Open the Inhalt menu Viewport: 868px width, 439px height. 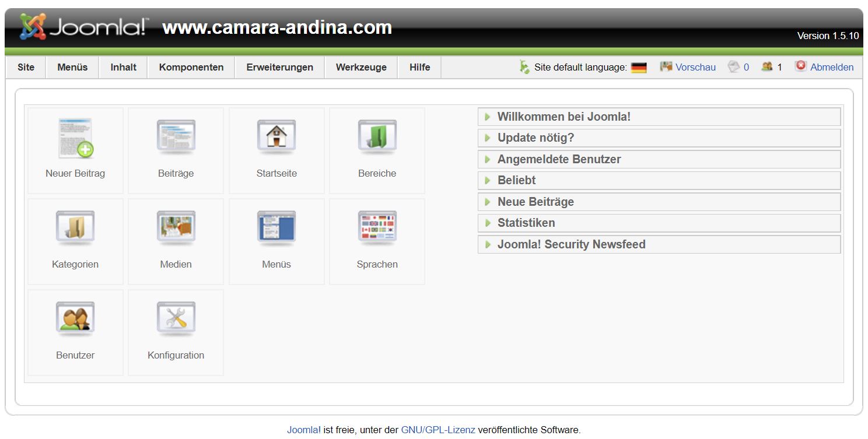click(x=123, y=67)
